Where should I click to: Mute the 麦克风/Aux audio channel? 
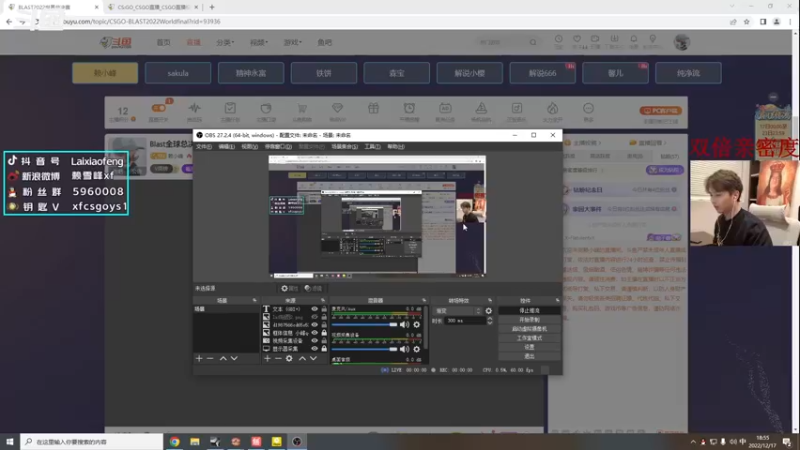(x=405, y=324)
